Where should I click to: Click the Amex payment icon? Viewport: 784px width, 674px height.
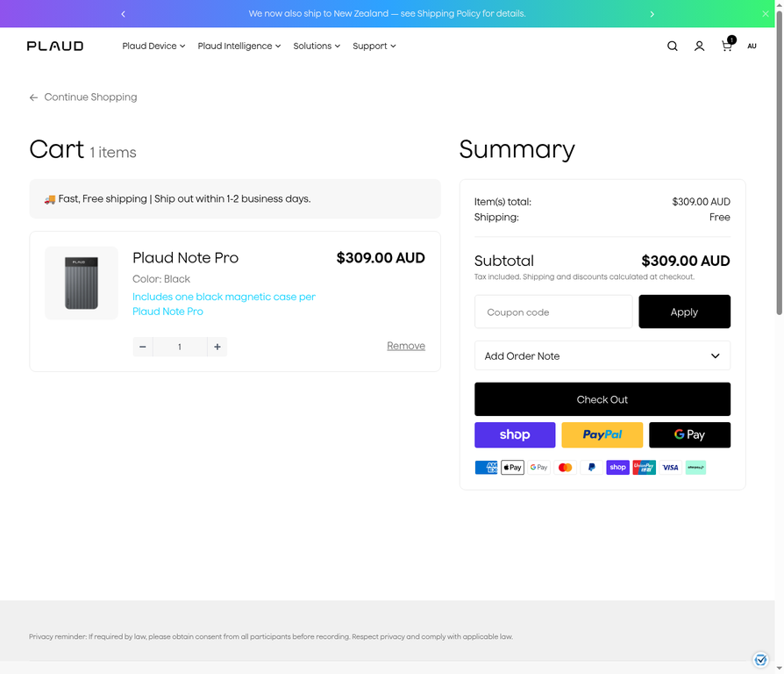click(x=486, y=467)
